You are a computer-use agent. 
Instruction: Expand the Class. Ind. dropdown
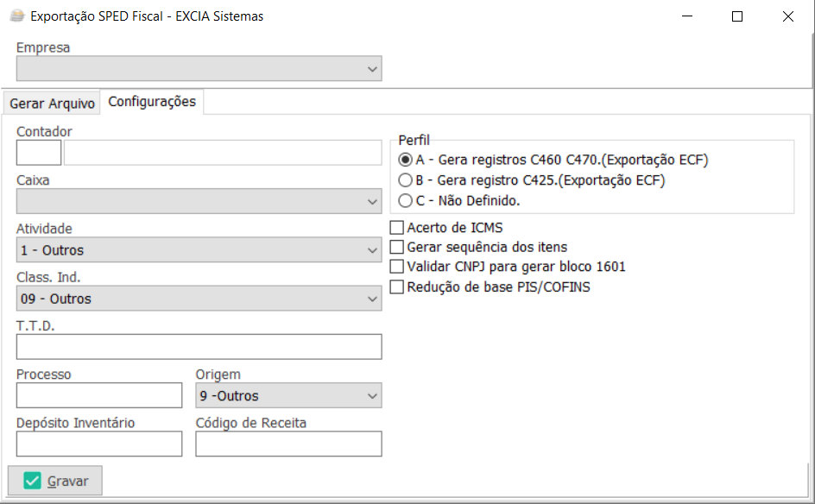[x=199, y=299]
